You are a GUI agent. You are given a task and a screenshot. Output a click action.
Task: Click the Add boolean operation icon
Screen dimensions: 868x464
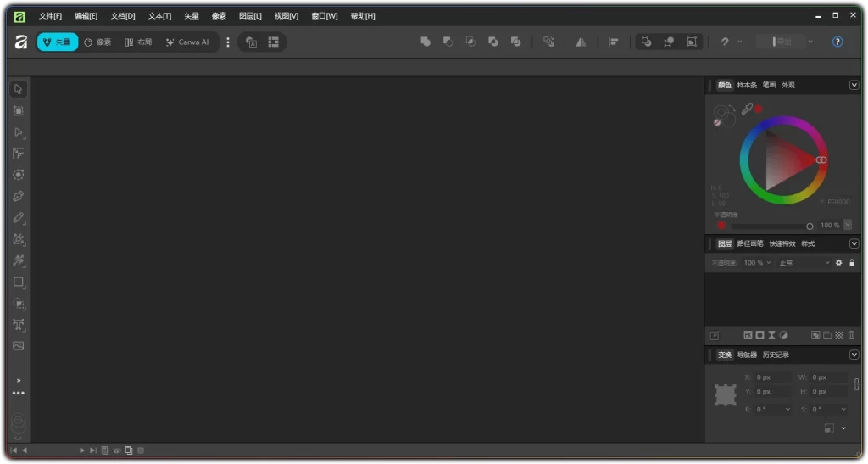click(x=426, y=42)
